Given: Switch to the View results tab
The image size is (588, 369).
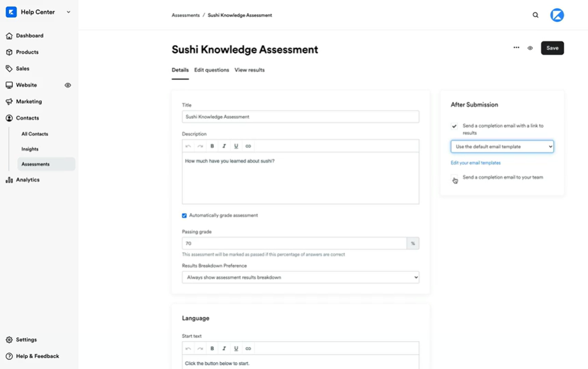Looking at the screenshot, I should click(249, 70).
